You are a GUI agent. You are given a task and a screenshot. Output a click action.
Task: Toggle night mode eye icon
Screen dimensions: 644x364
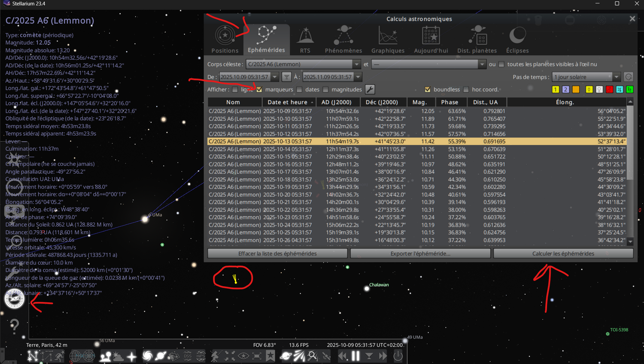click(243, 356)
